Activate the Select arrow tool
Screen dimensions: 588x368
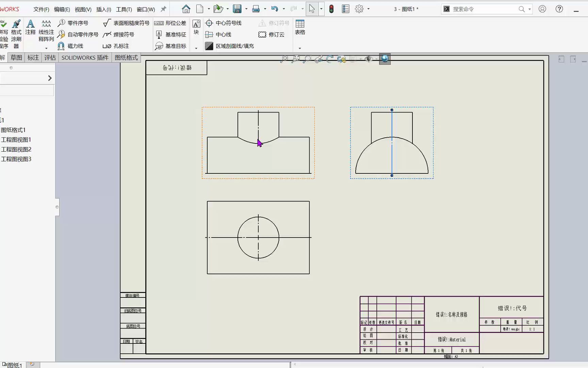pyautogui.click(x=312, y=9)
